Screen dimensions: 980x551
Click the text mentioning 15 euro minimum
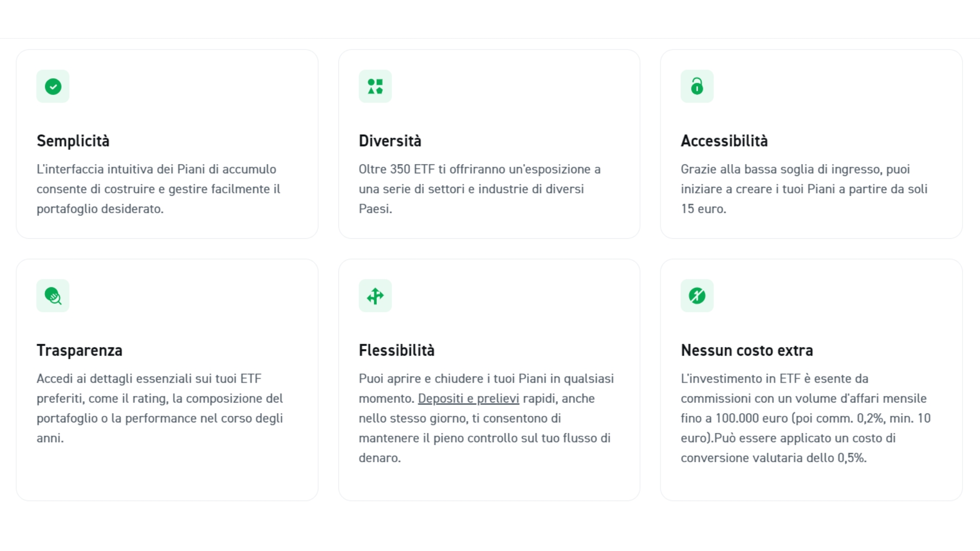(x=804, y=189)
